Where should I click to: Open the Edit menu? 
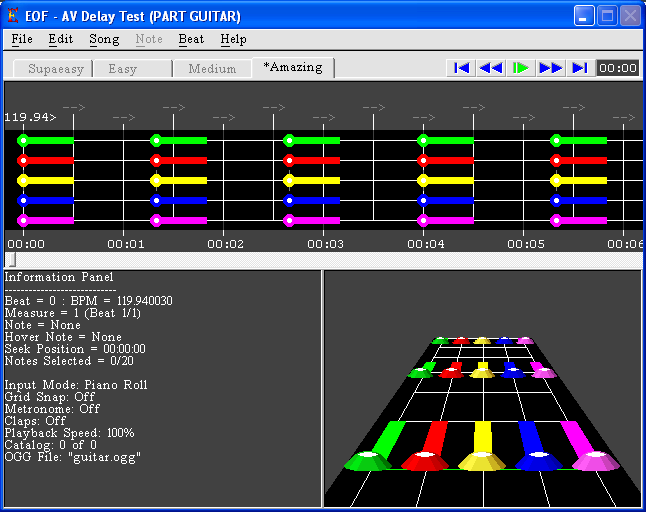tap(61, 39)
